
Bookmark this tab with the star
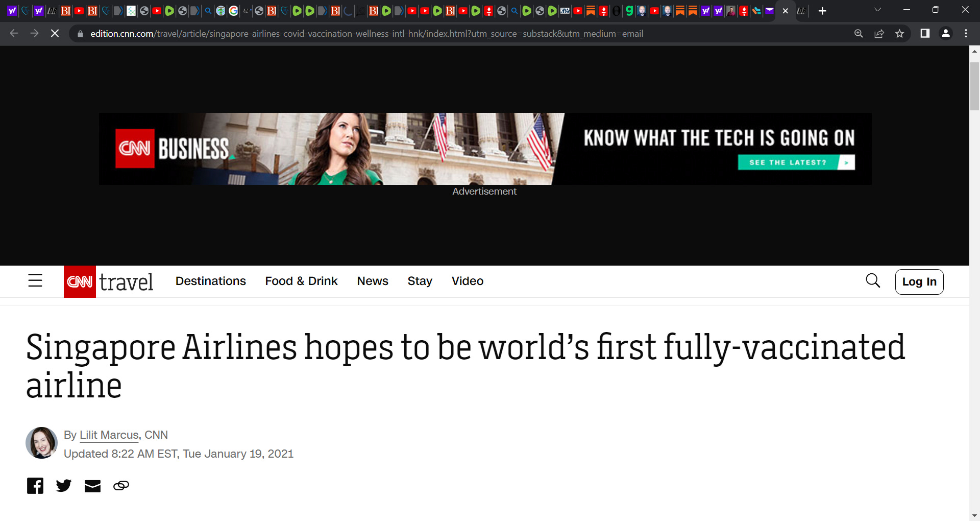[899, 34]
